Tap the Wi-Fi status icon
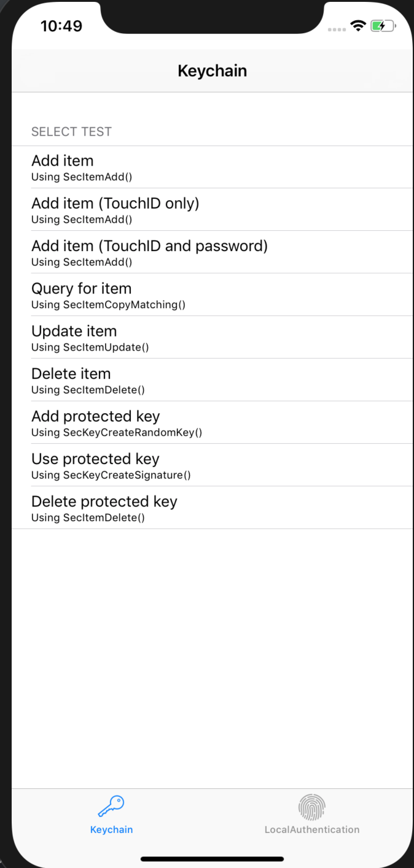Viewport: 414px width, 868px height. coord(357,26)
